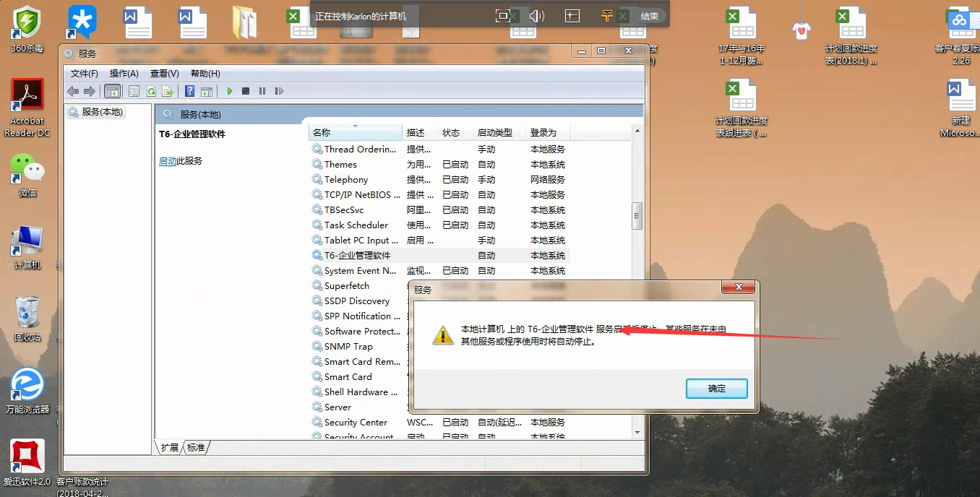
Task: Toggle the show/hide action pane icon
Action: [x=207, y=91]
